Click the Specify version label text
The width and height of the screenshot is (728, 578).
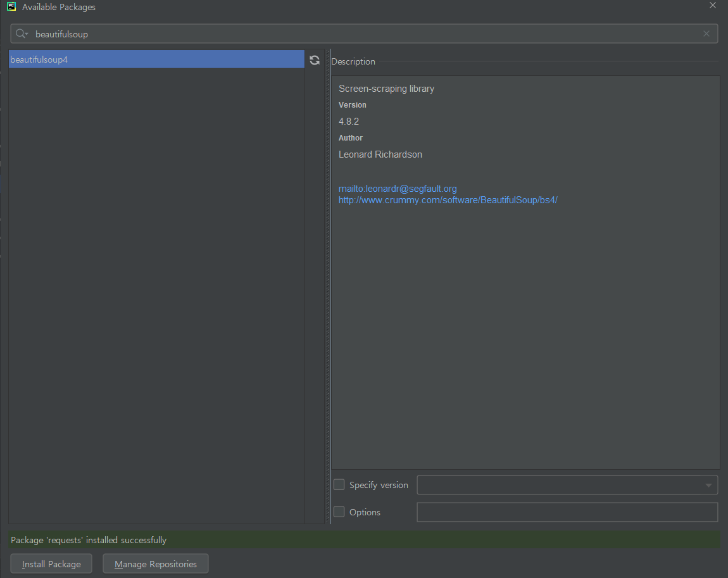coord(379,485)
